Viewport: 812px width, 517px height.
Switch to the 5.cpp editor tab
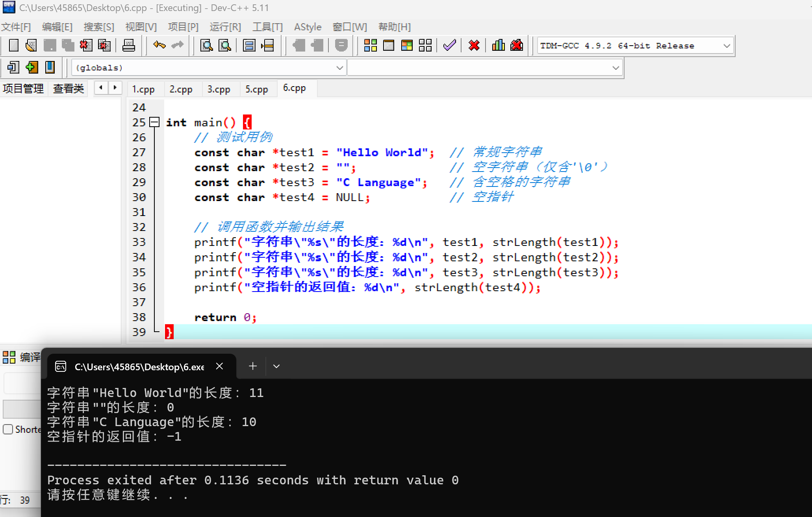point(256,89)
